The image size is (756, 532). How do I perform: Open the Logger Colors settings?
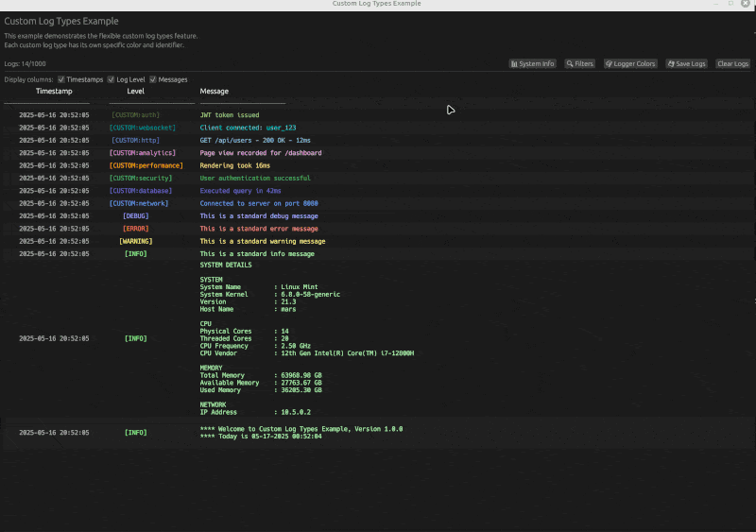629,64
